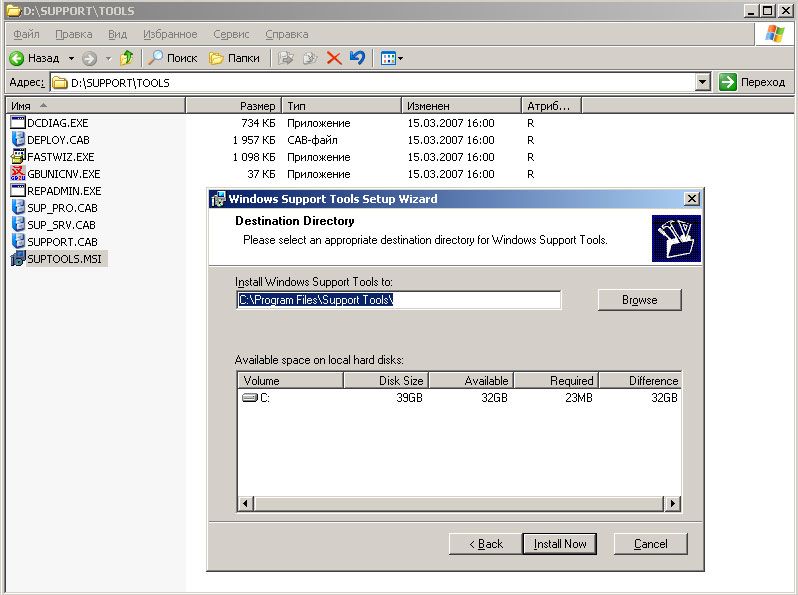The image size is (798, 595).
Task: Toggle the Папки folders pane
Action: point(234,58)
